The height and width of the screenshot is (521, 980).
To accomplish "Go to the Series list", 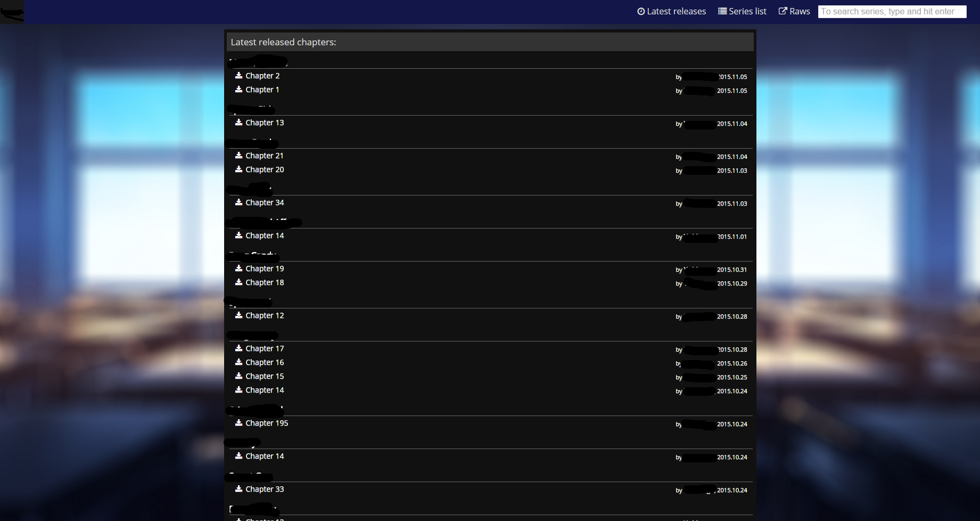I will 743,11.
